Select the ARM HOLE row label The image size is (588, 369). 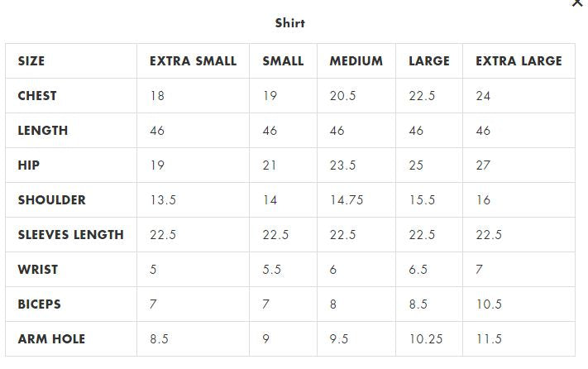point(52,339)
